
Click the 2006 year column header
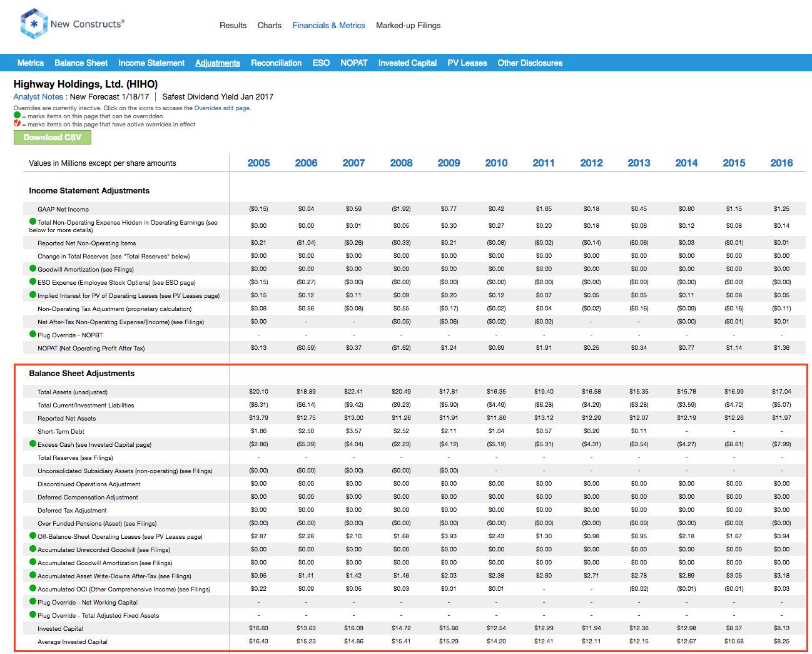(x=306, y=163)
